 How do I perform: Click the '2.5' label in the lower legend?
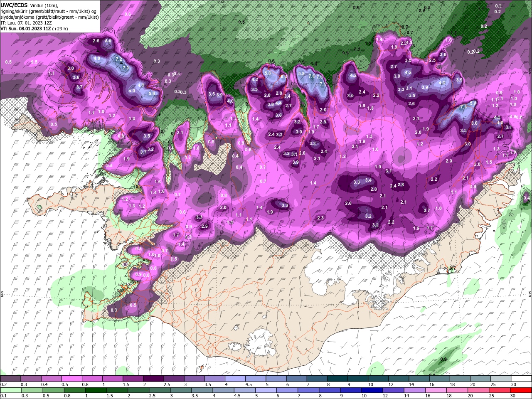tap(152, 397)
